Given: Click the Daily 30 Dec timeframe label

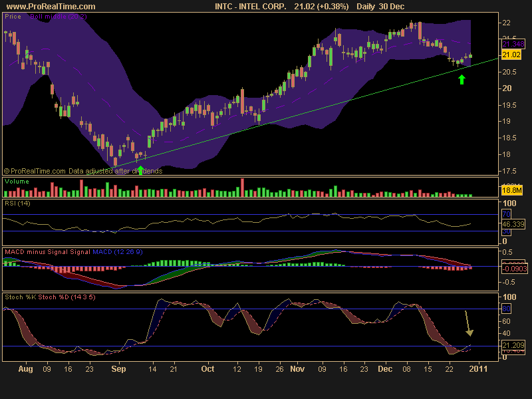Looking at the screenshot, I should (x=380, y=7).
